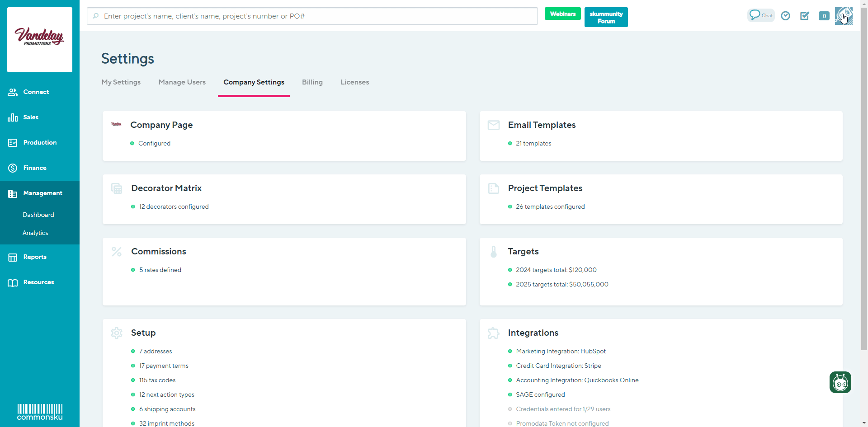Open notifications badge showing 0
Screen dimensions: 868x427
(x=824, y=15)
